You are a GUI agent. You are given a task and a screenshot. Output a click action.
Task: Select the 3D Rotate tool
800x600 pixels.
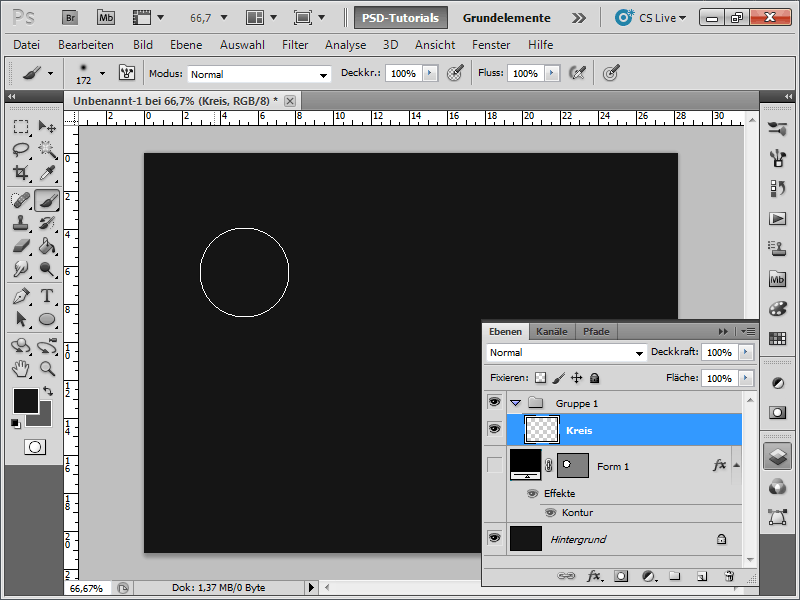pos(21,346)
